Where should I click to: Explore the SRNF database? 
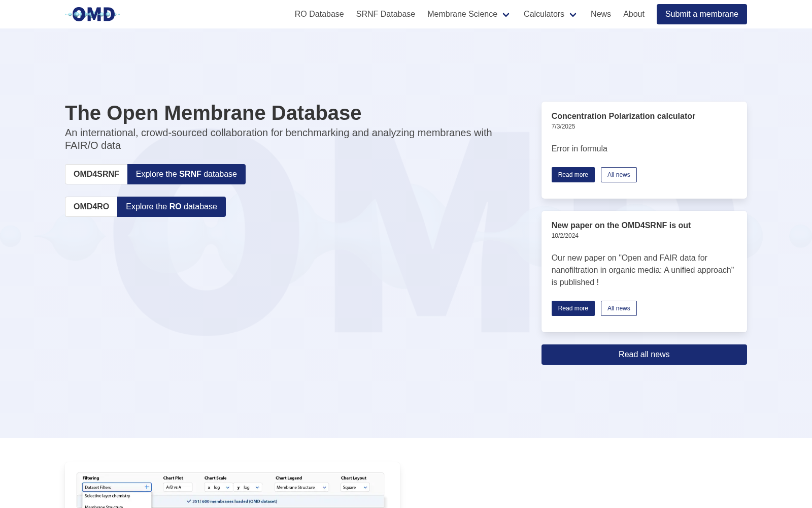click(186, 174)
